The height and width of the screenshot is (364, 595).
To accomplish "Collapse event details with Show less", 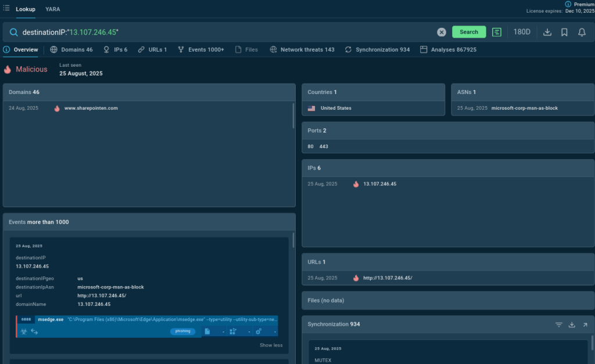I will (x=271, y=345).
